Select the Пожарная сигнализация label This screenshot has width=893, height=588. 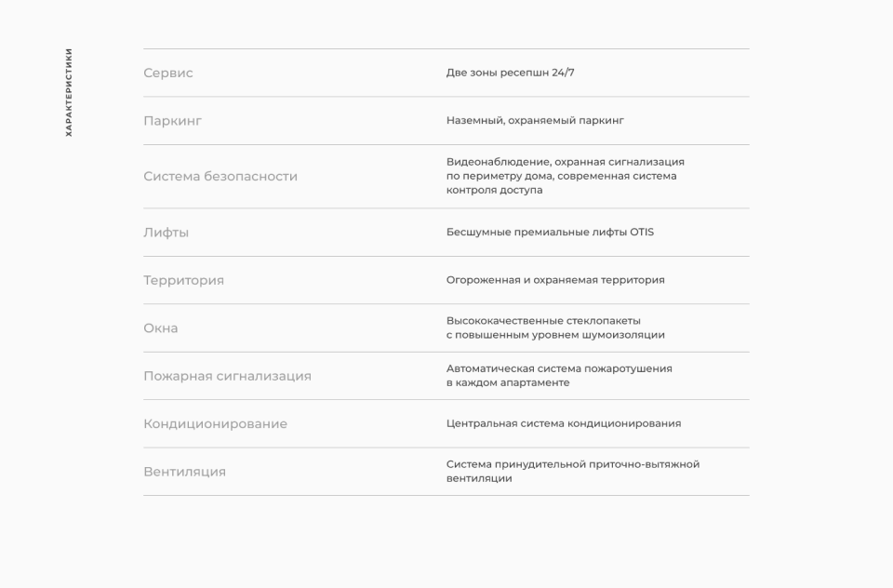click(227, 376)
